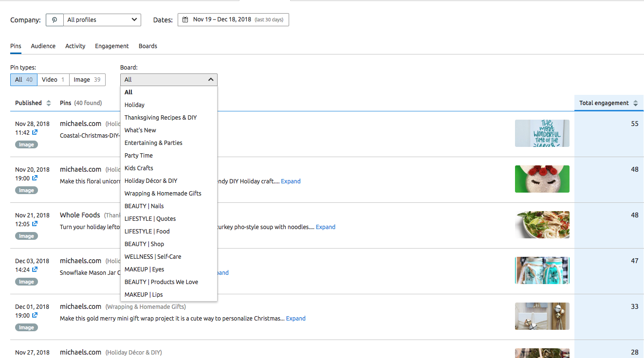Collapse the Board dropdown showing All
The height and width of the screenshot is (358, 644).
[169, 80]
